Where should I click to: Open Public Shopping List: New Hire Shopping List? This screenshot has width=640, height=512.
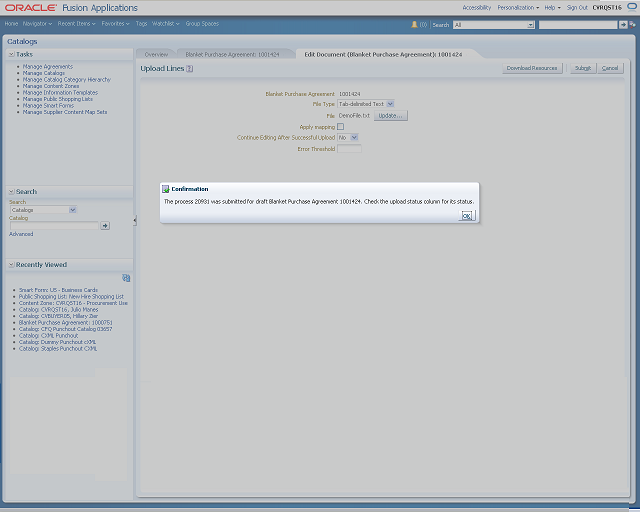click(x=71, y=296)
